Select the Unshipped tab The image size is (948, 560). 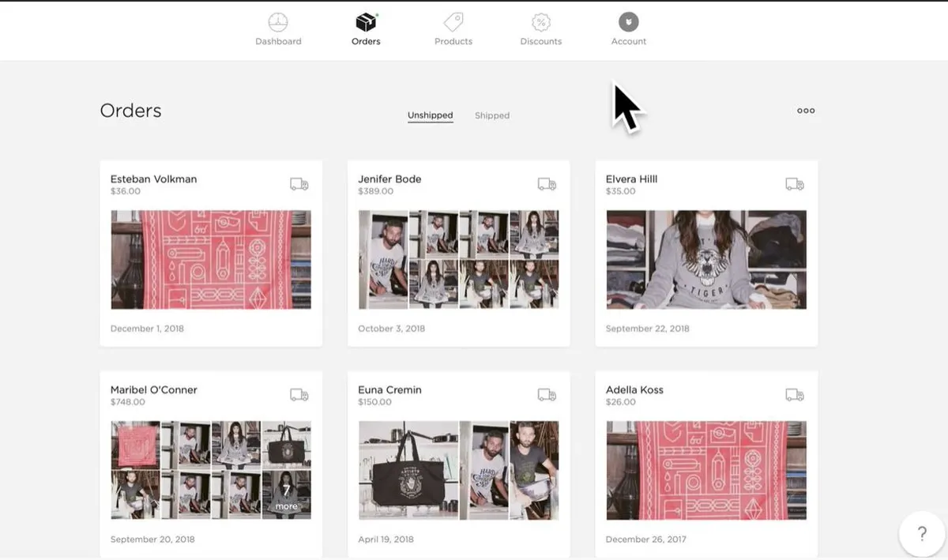[431, 115]
